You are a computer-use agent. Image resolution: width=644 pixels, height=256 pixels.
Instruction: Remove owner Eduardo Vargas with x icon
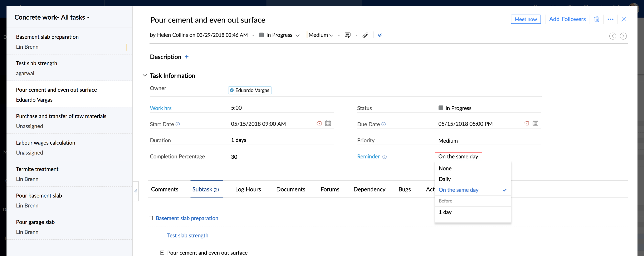point(232,90)
